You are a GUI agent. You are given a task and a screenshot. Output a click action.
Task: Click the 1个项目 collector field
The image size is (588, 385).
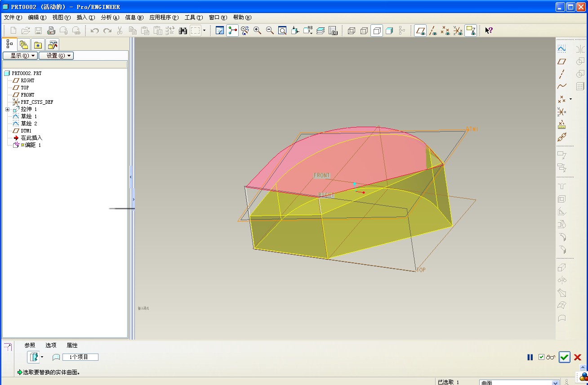80,357
